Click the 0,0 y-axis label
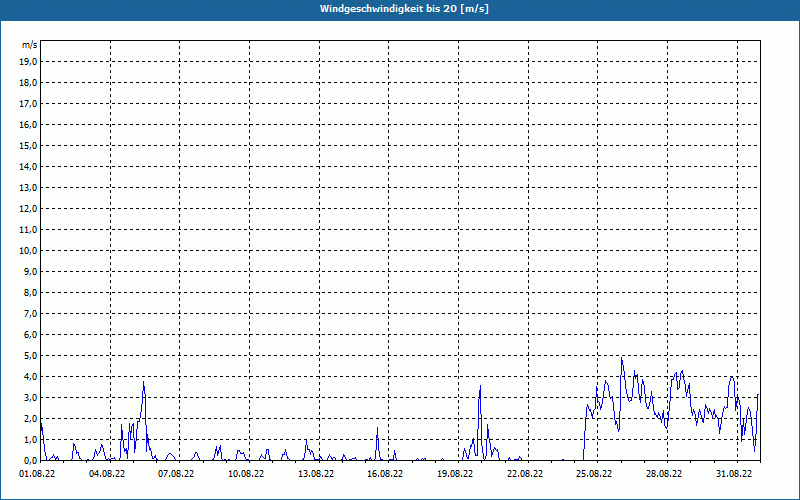The width and height of the screenshot is (800, 500). [30, 460]
